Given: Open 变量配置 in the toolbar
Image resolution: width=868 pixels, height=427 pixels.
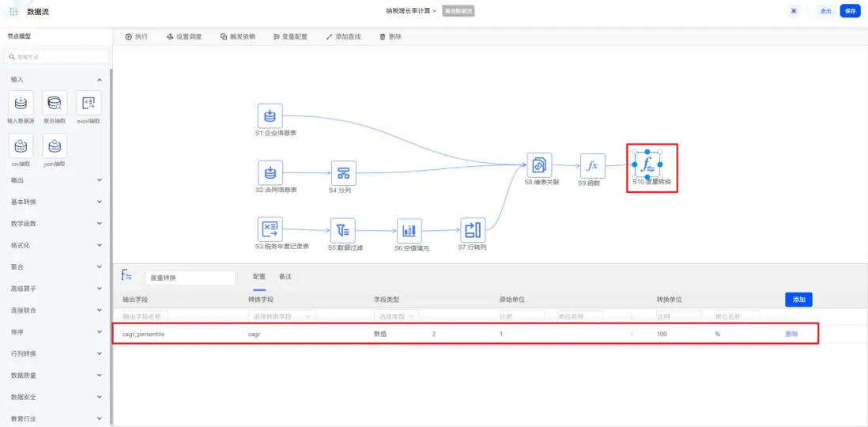Looking at the screenshot, I should (x=290, y=36).
